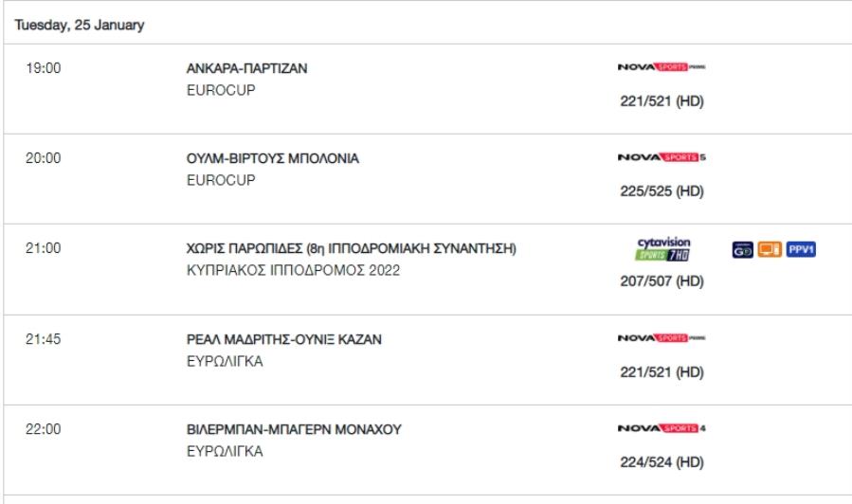Click the blue PPV1 badge
The height and width of the screenshot is (504, 852).
click(801, 250)
